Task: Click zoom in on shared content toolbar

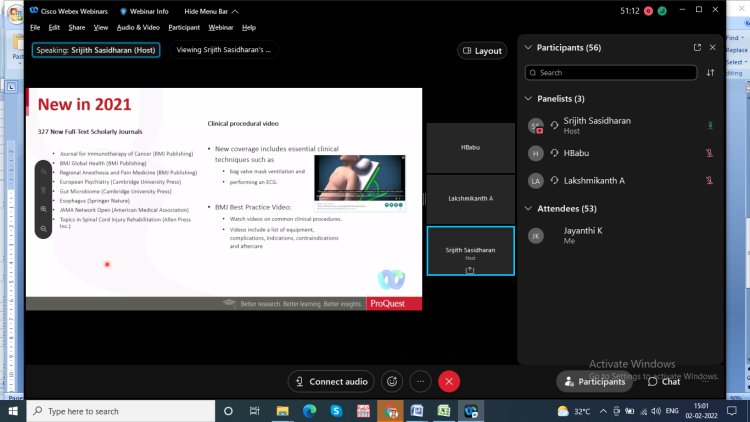Action: [44, 210]
